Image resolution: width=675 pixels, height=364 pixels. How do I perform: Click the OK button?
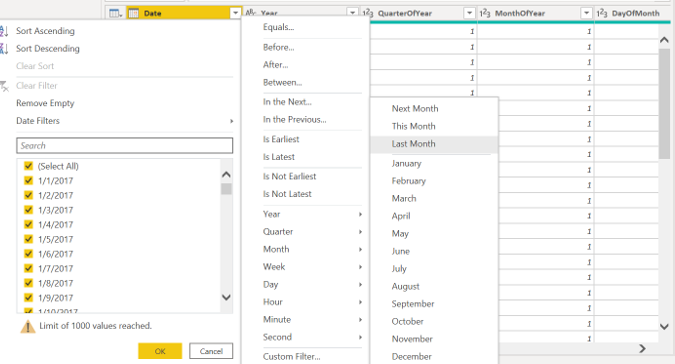(160, 351)
